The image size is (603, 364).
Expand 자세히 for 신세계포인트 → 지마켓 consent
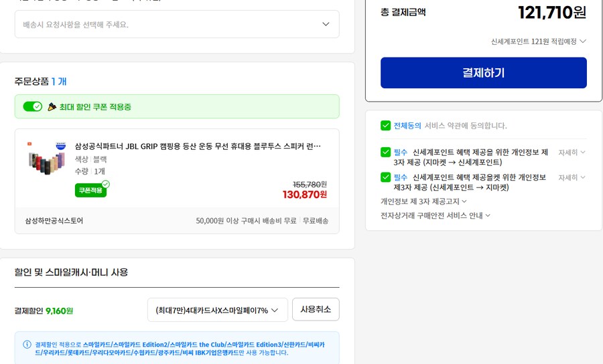click(572, 177)
